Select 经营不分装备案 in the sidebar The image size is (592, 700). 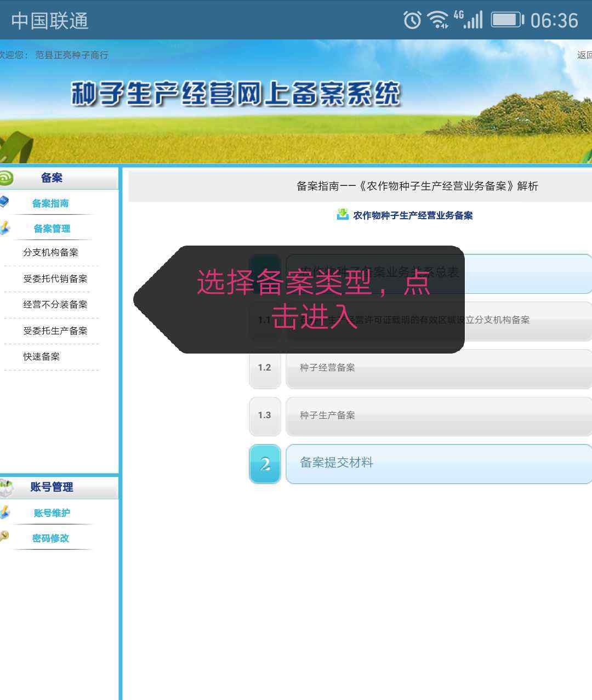tap(55, 304)
